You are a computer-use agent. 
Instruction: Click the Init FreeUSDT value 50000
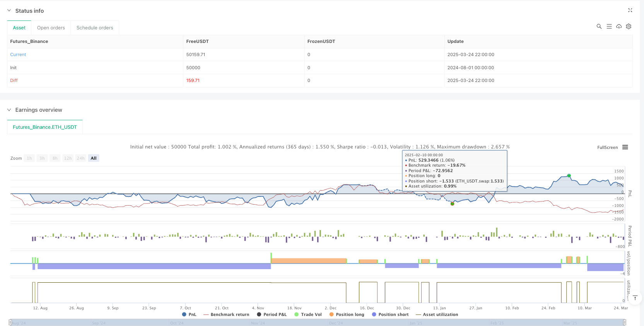(x=193, y=68)
